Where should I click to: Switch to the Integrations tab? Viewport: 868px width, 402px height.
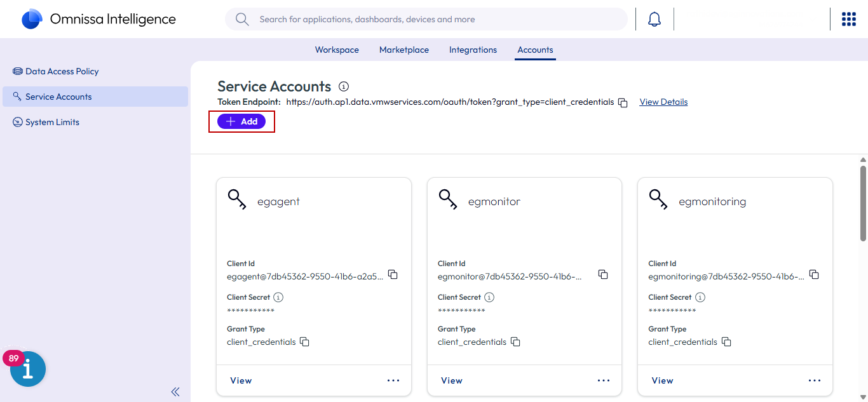pos(473,50)
